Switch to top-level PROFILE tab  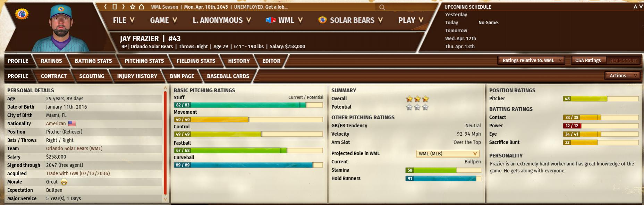point(18,61)
